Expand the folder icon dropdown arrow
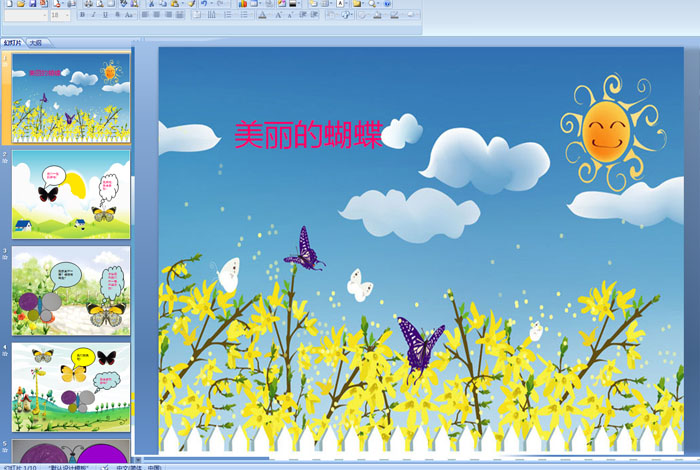The width and height of the screenshot is (700, 470). click(x=363, y=4)
